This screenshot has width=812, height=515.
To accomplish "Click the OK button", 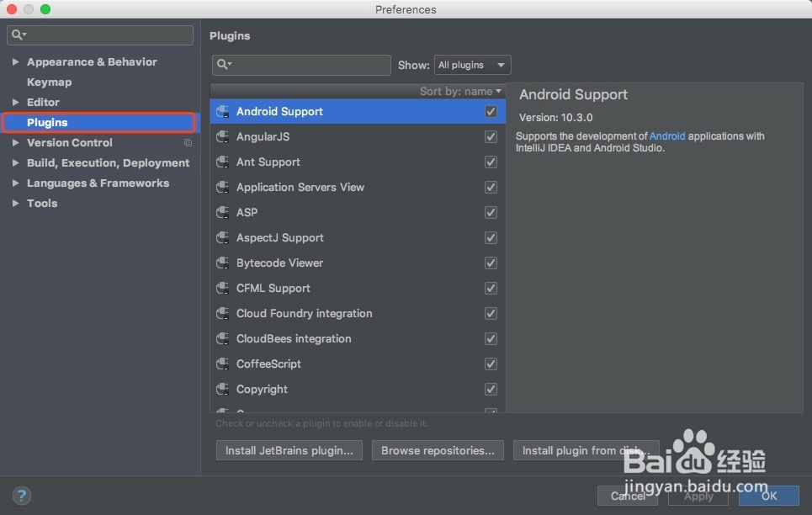I will (768, 496).
